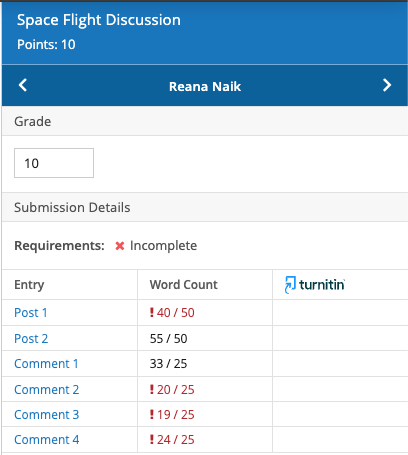Open the Comment 3 entry link

[x=47, y=415]
